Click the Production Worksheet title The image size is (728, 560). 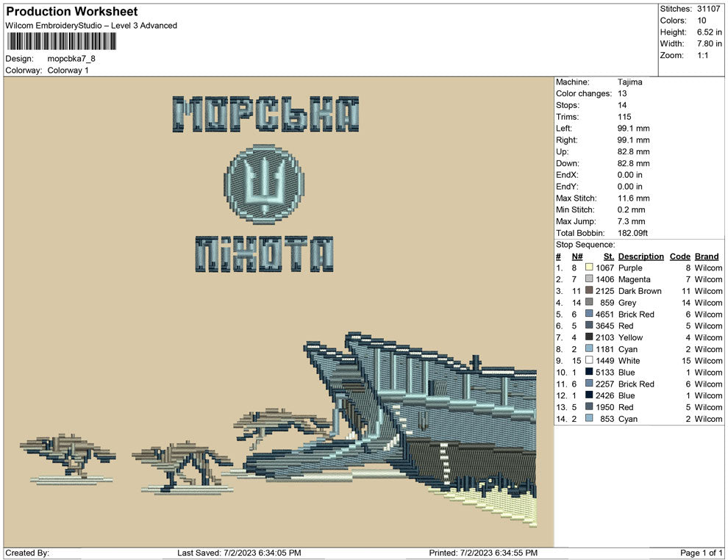[72, 12]
